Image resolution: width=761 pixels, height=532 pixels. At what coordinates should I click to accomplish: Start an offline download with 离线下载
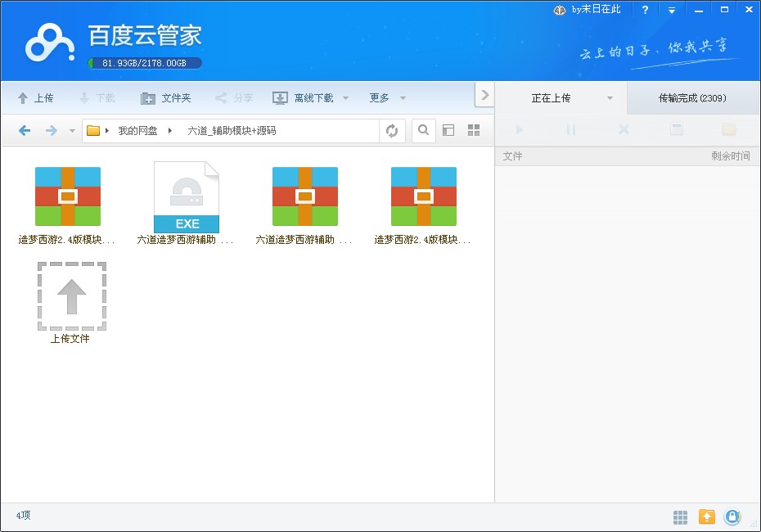[x=303, y=98]
